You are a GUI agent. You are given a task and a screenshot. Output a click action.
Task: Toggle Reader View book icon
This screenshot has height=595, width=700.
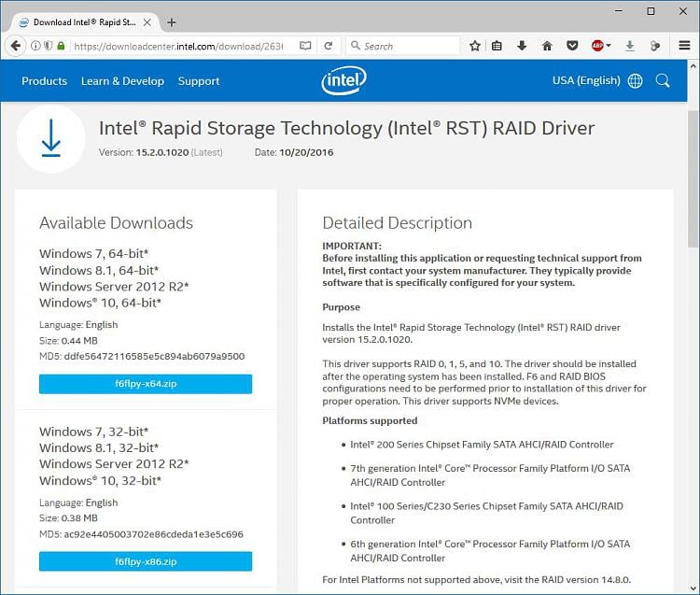coord(305,46)
